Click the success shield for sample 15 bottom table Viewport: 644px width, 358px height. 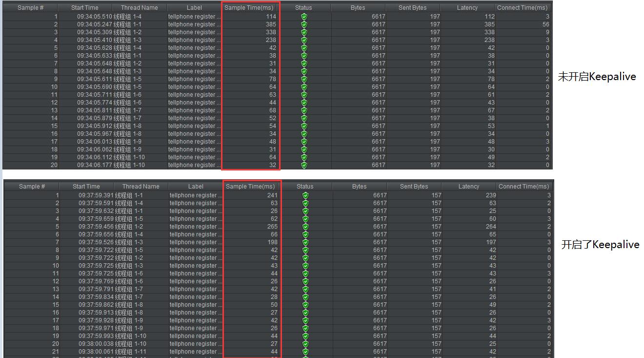click(x=305, y=304)
